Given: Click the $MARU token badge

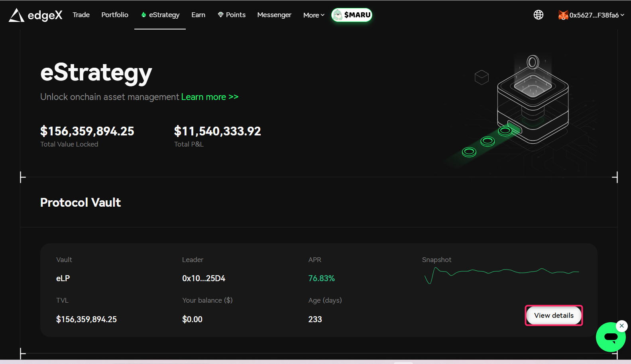Looking at the screenshot, I should [x=352, y=15].
